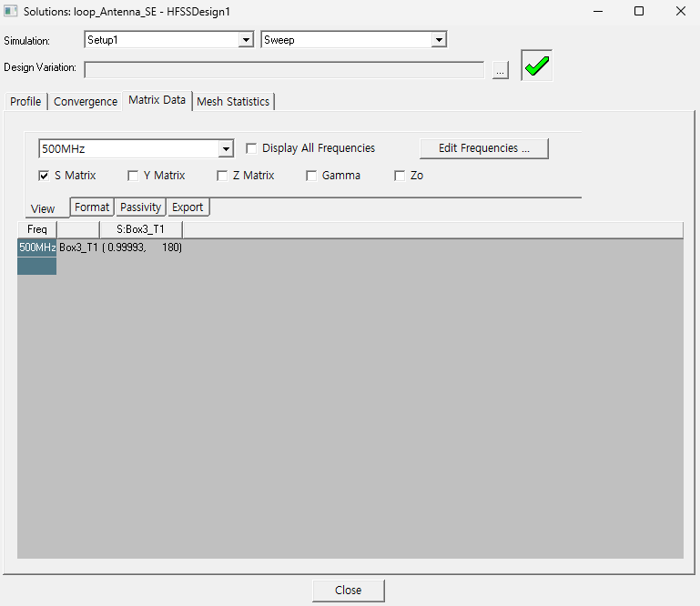Switch to the Convergence tab
Viewport: 700px width, 606px height.
[86, 102]
